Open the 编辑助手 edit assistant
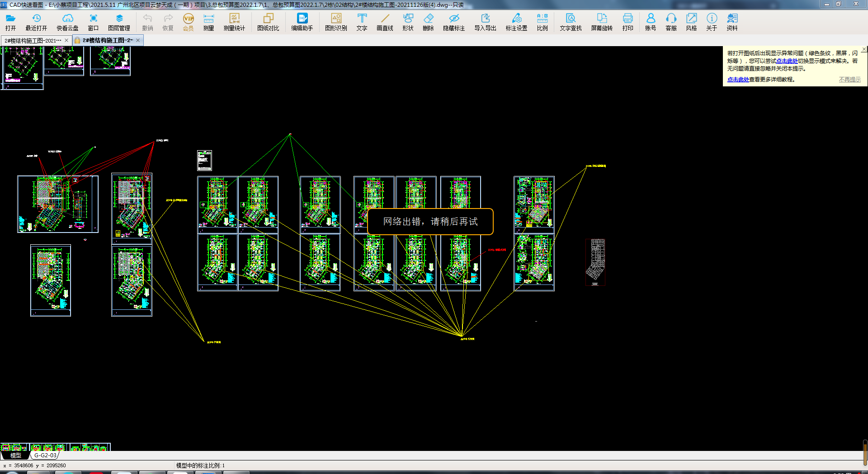868x474 pixels. coord(302,22)
